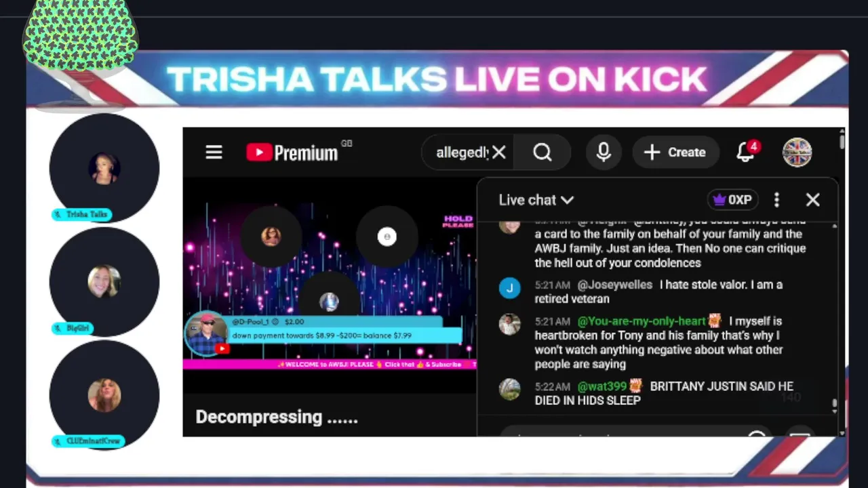Image resolution: width=868 pixels, height=488 pixels.
Task: Open the account avatar menu
Action: coord(797,152)
